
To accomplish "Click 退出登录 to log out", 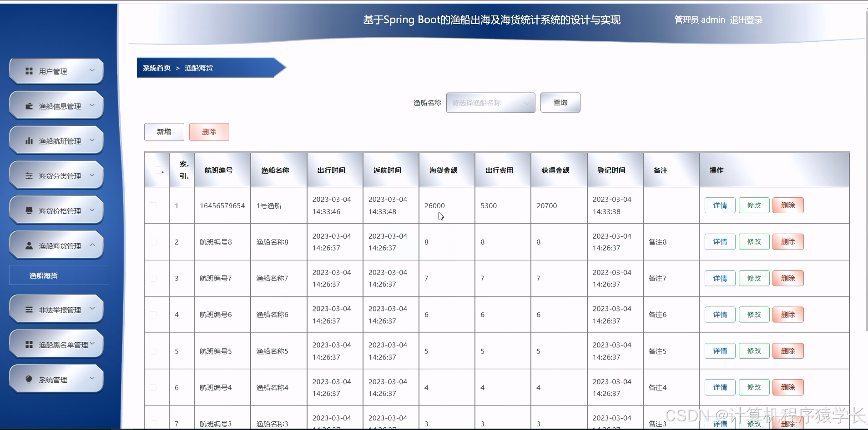I will (x=745, y=20).
